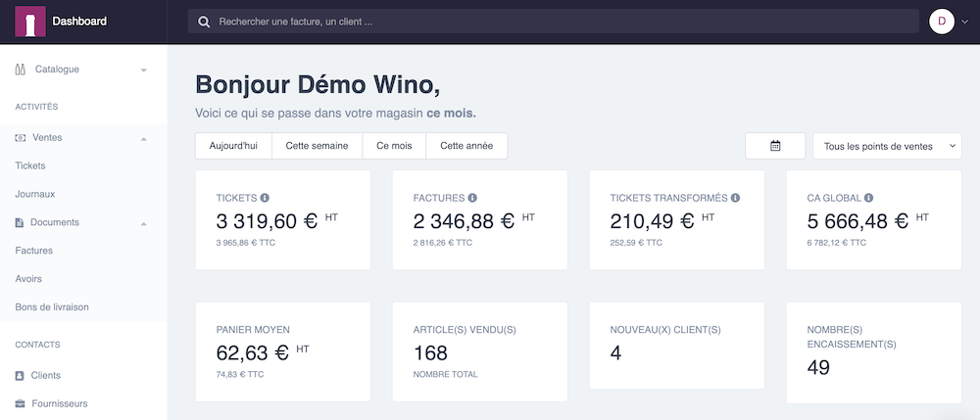Collapse the Documents section arrow

[144, 223]
